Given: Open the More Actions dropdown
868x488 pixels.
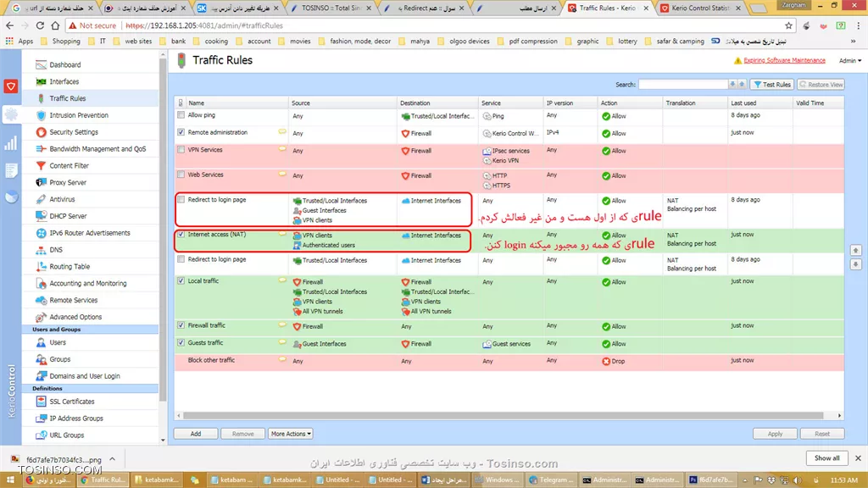Looking at the screenshot, I should [291, 434].
